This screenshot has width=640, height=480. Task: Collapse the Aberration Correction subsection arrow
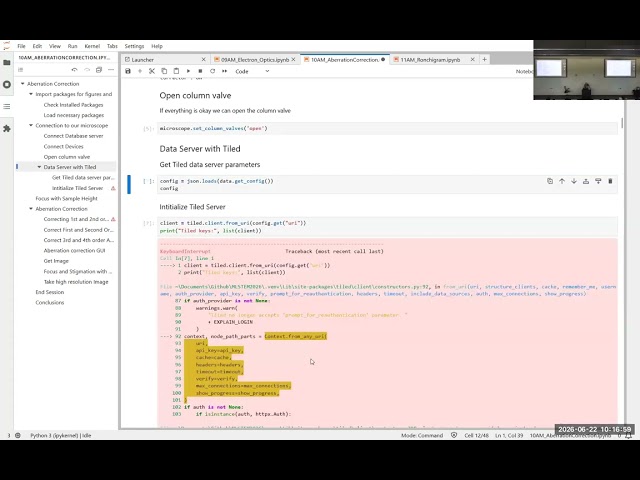click(31, 209)
